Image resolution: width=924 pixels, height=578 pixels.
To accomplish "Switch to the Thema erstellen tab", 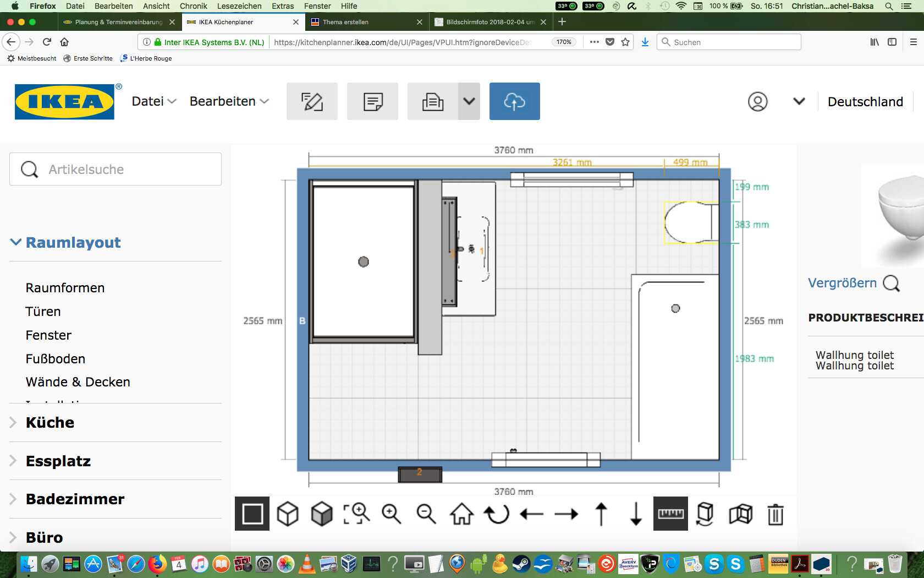I will tap(345, 22).
